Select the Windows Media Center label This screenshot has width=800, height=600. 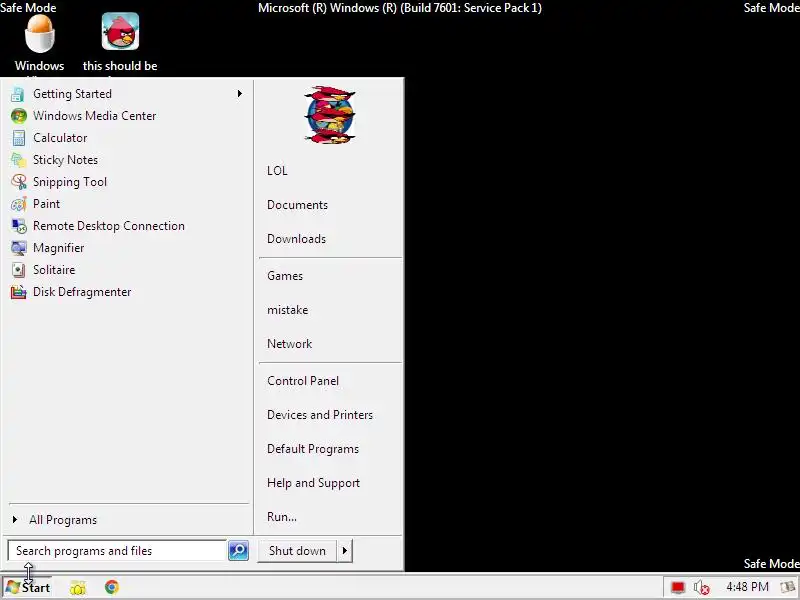point(94,116)
